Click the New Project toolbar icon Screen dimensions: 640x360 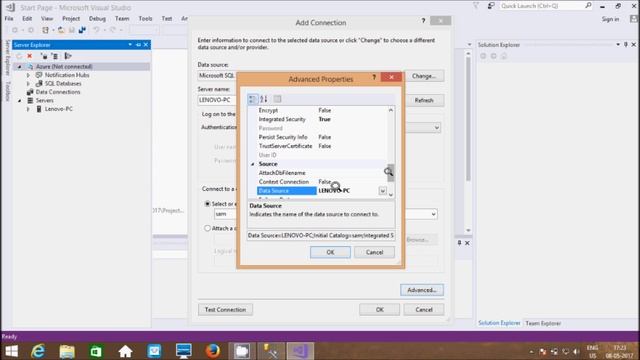pos(46,30)
